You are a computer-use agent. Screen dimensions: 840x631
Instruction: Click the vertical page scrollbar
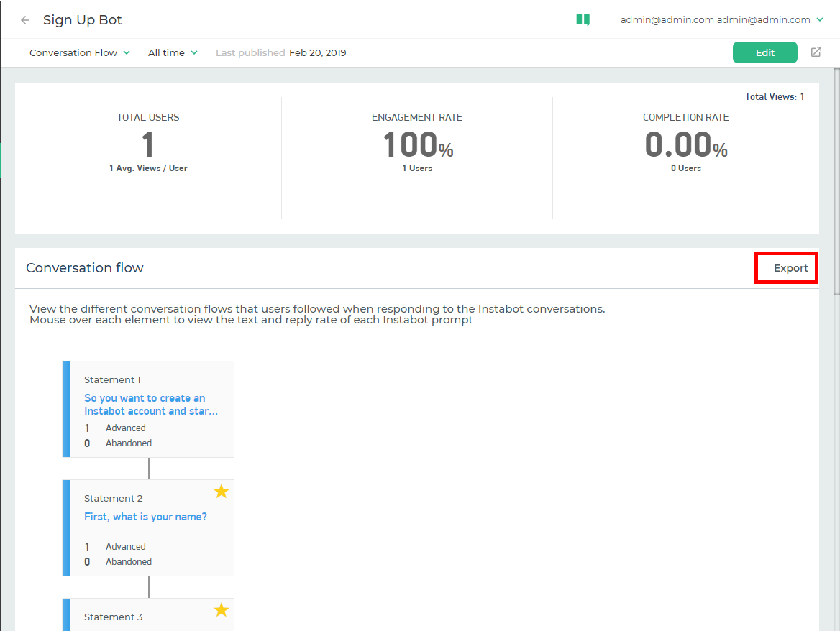click(836, 182)
